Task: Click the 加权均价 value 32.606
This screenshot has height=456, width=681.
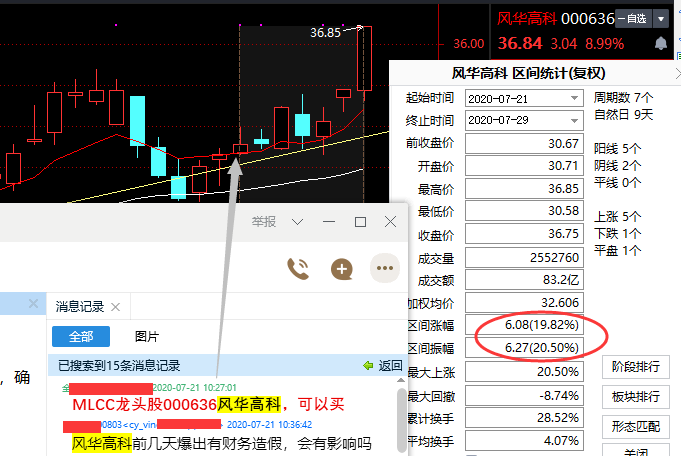Action: [x=524, y=303]
